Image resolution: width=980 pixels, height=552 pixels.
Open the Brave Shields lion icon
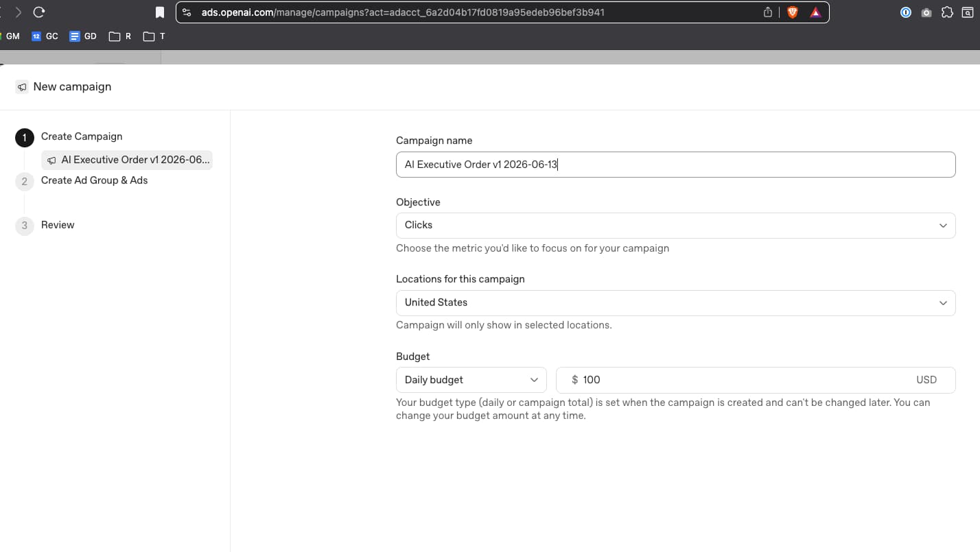(793, 12)
